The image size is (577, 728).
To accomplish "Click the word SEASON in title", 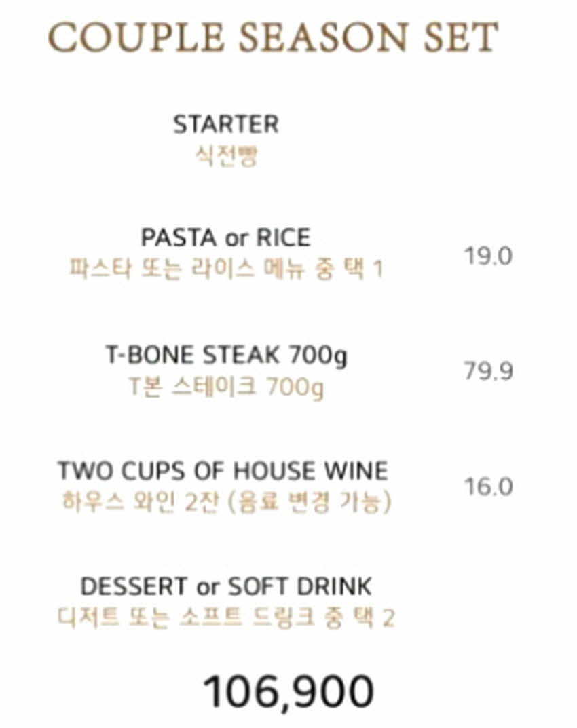I will [x=324, y=37].
